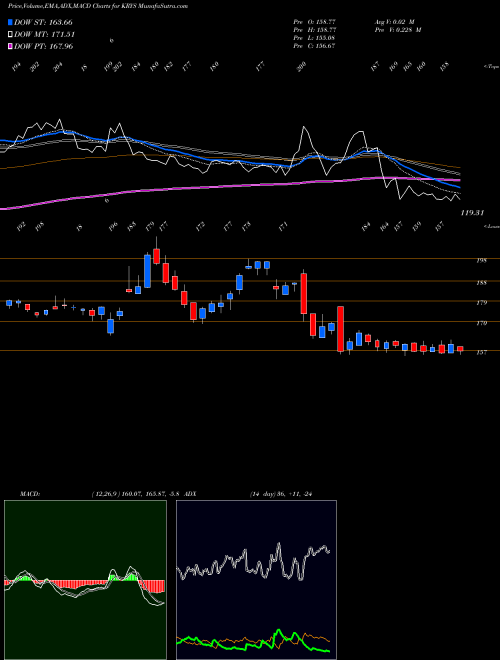The width and height of the screenshot is (500, 660).
Task: Click the Avg V: 0.02 M value
Action: [x=394, y=21]
